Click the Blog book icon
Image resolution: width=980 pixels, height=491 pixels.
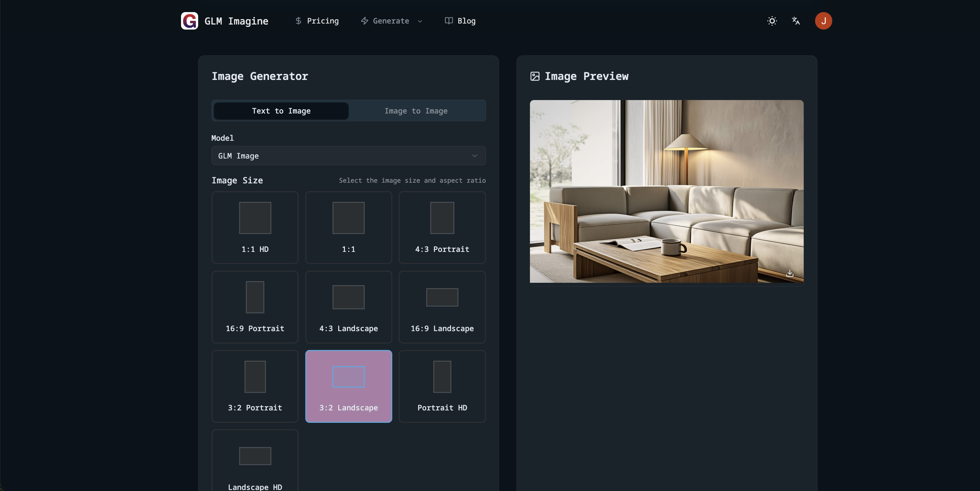(449, 21)
